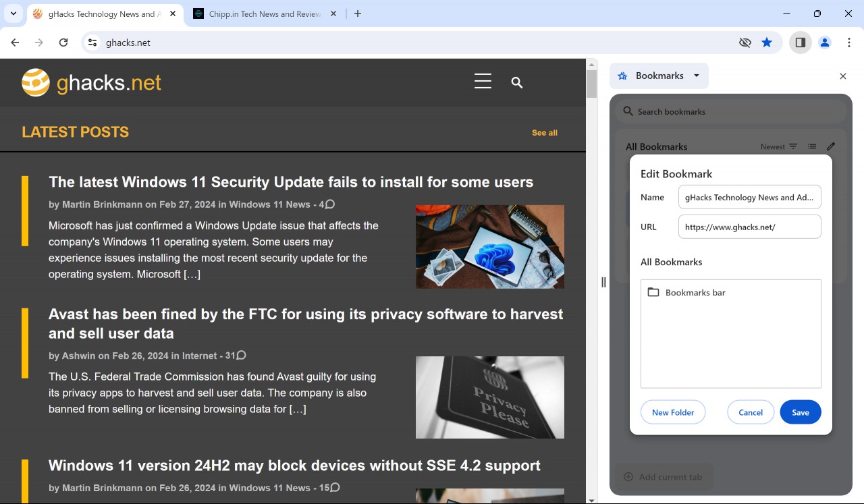The height and width of the screenshot is (504, 864).
Task: Open the ghacks site search icon
Action: click(x=517, y=82)
